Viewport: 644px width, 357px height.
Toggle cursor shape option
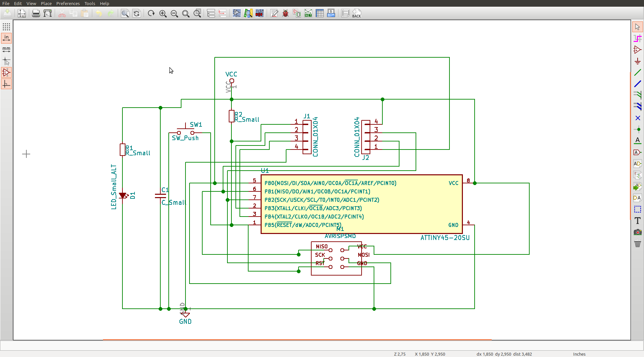(6, 61)
